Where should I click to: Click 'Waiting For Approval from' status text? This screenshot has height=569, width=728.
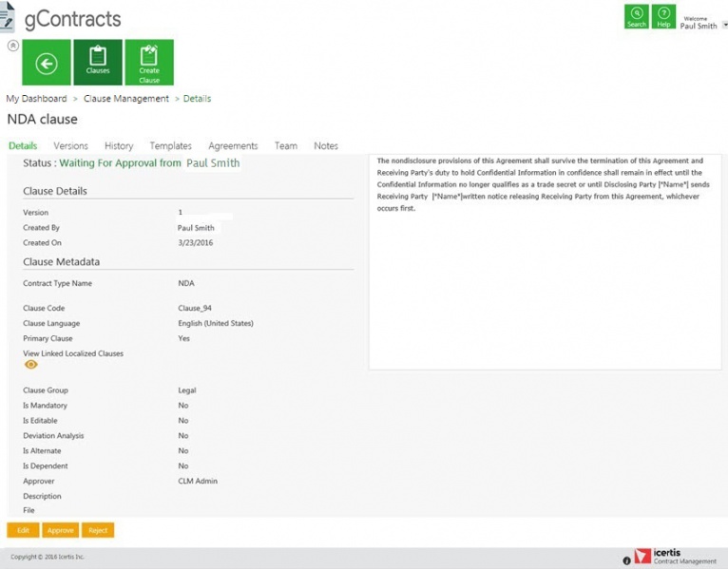pyautogui.click(x=121, y=162)
